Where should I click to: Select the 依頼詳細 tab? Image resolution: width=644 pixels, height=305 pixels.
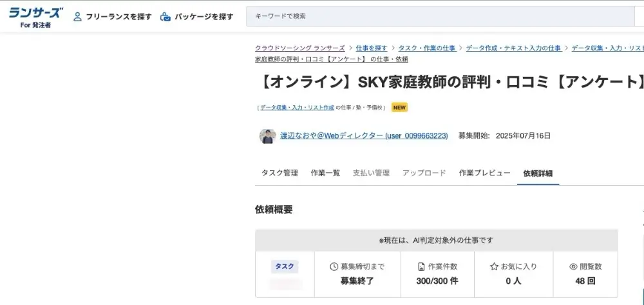[x=538, y=173]
